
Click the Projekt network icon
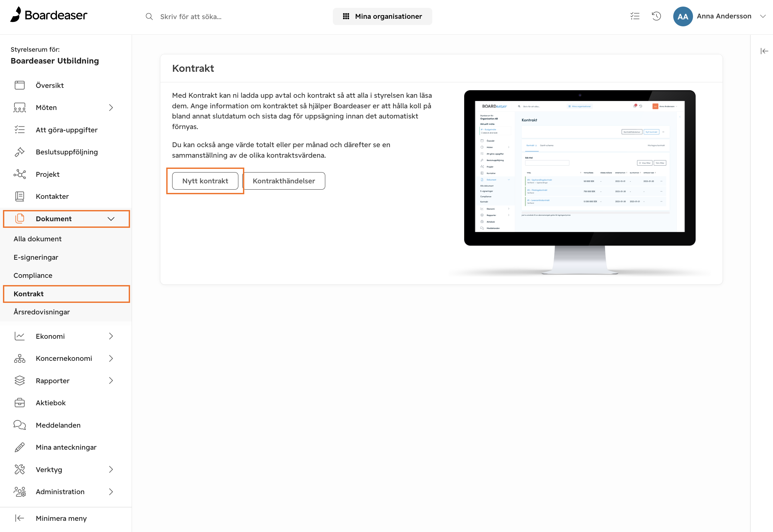[20, 174]
